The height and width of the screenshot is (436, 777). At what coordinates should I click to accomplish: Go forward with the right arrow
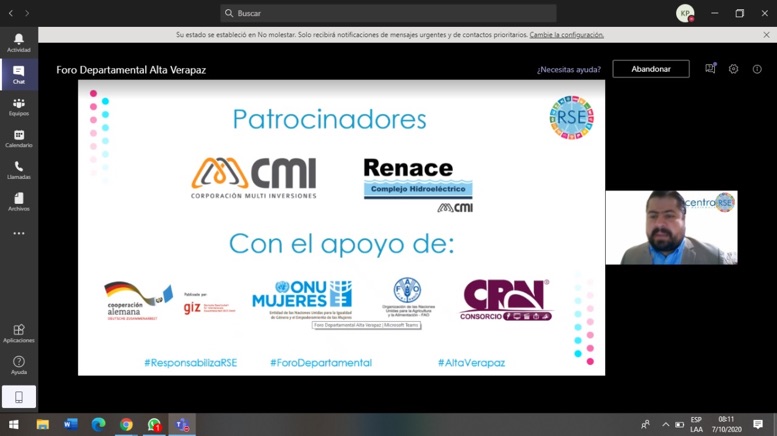click(x=27, y=13)
